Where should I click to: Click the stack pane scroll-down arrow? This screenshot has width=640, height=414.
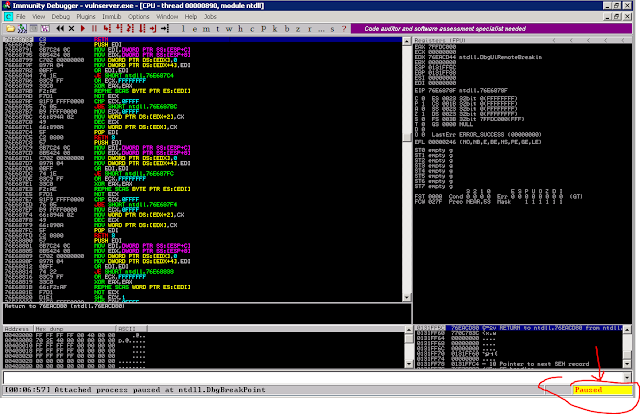point(628,364)
